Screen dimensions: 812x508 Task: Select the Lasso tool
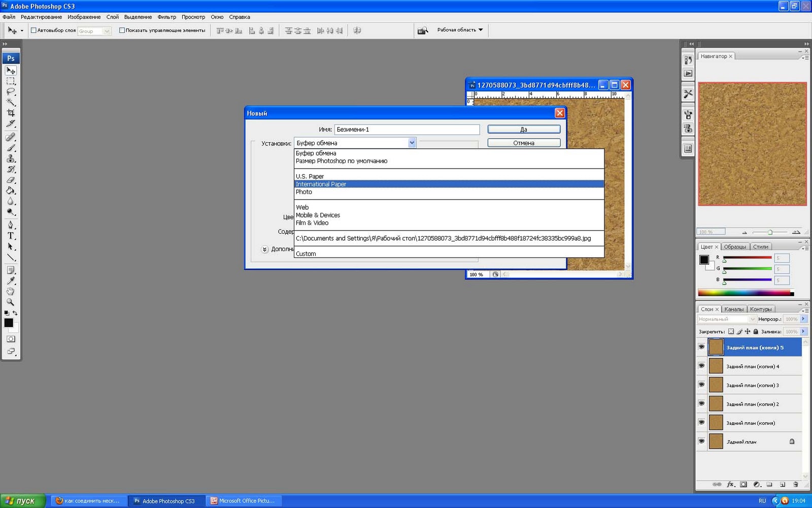[x=11, y=92]
